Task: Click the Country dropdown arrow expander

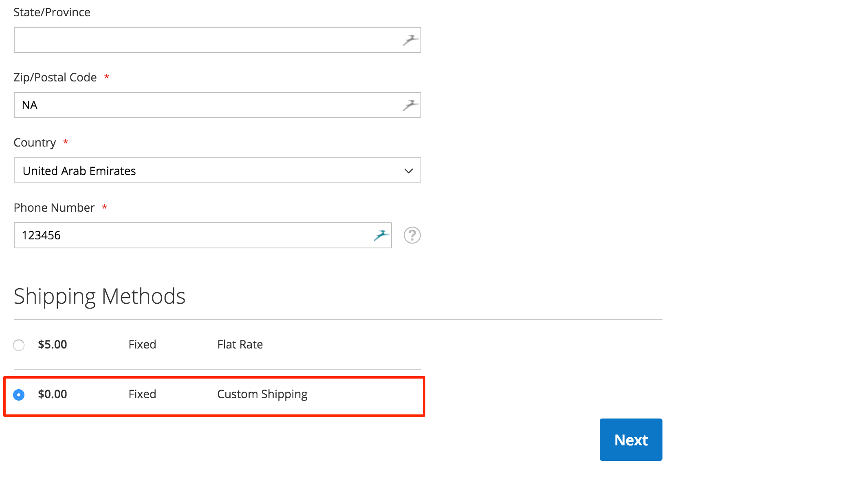Action: 408,171
